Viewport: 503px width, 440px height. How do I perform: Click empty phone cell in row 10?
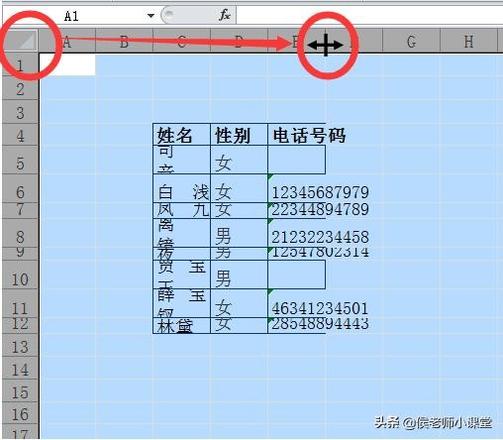(x=297, y=275)
